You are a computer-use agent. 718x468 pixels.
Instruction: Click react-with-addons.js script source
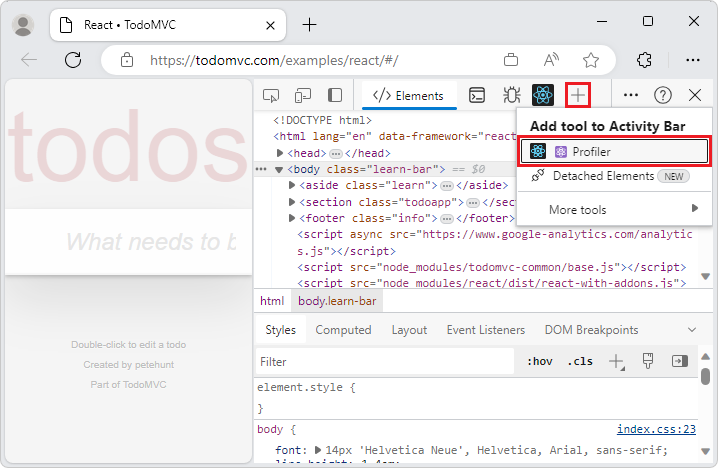click(x=528, y=283)
